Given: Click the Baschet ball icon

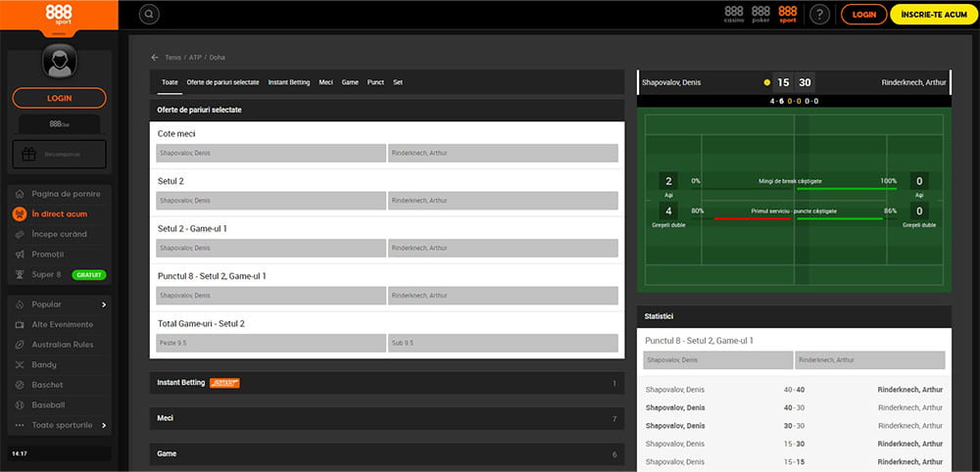Looking at the screenshot, I should [20, 385].
